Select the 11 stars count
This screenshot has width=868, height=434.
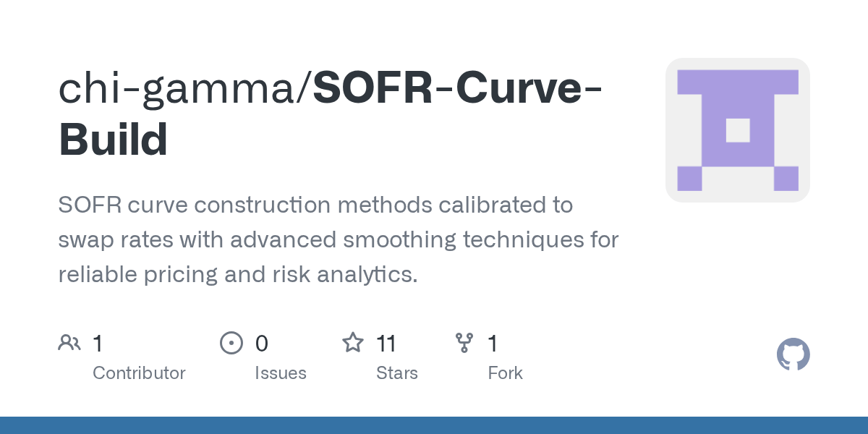click(386, 343)
